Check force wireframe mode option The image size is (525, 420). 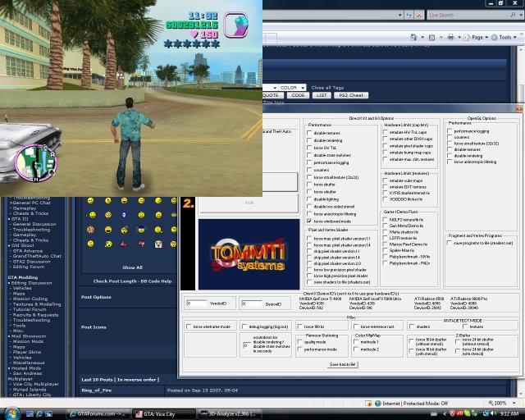tap(189, 326)
